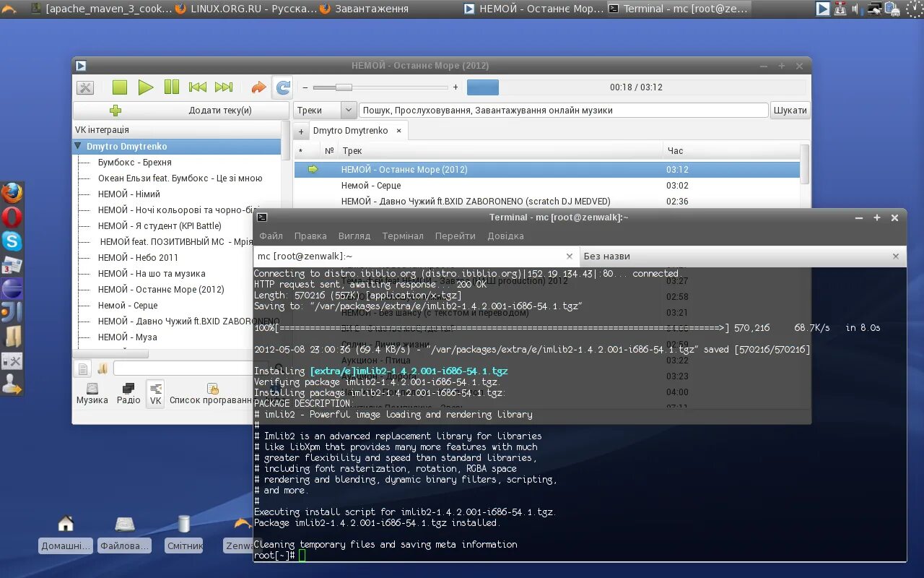Sort playlist by the Трек column header
This screenshot has width=924, height=578.
500,151
